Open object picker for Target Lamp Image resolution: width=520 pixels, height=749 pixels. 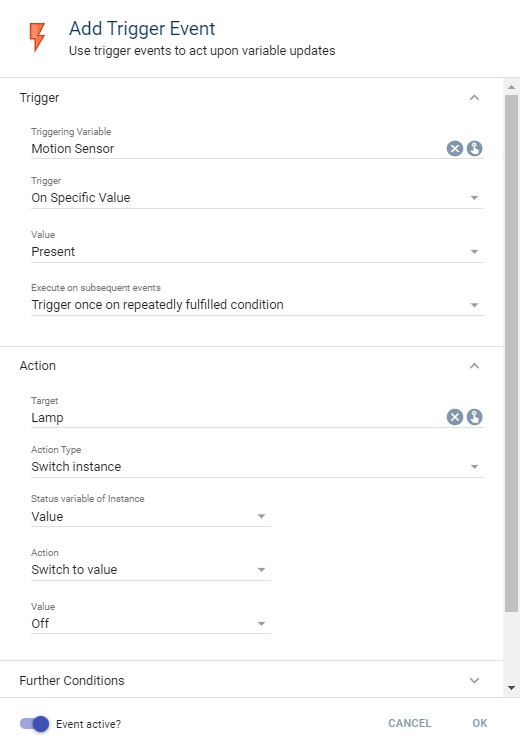tap(474, 417)
